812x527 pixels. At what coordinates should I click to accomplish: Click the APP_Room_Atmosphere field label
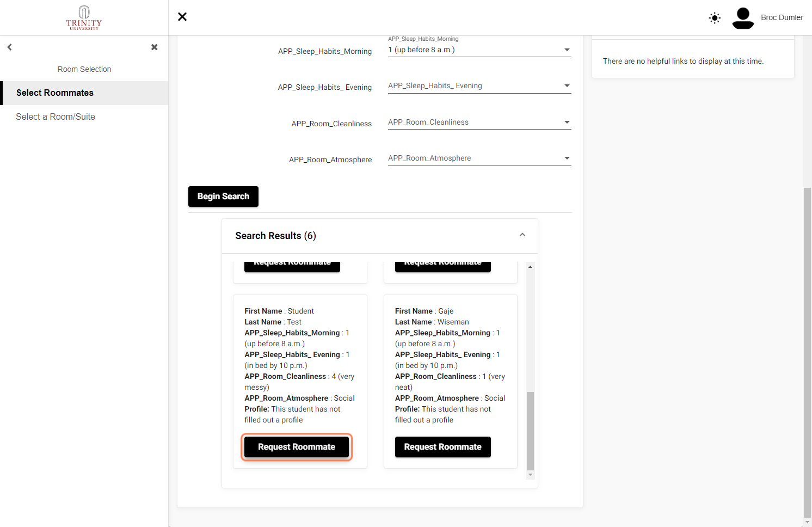[330, 160]
